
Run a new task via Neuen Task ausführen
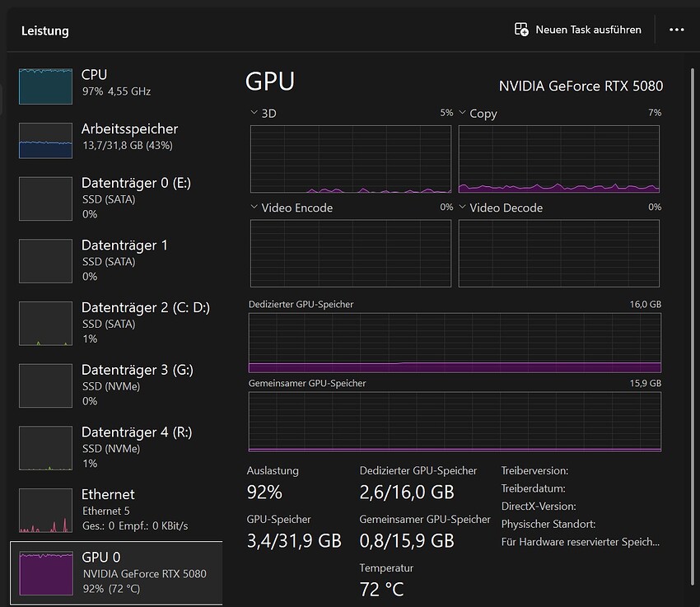pos(581,29)
